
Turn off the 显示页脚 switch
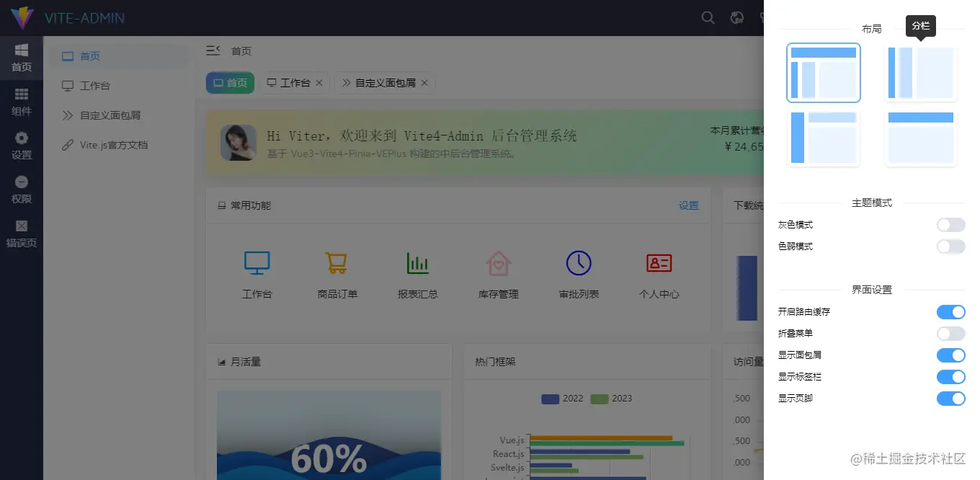point(950,399)
